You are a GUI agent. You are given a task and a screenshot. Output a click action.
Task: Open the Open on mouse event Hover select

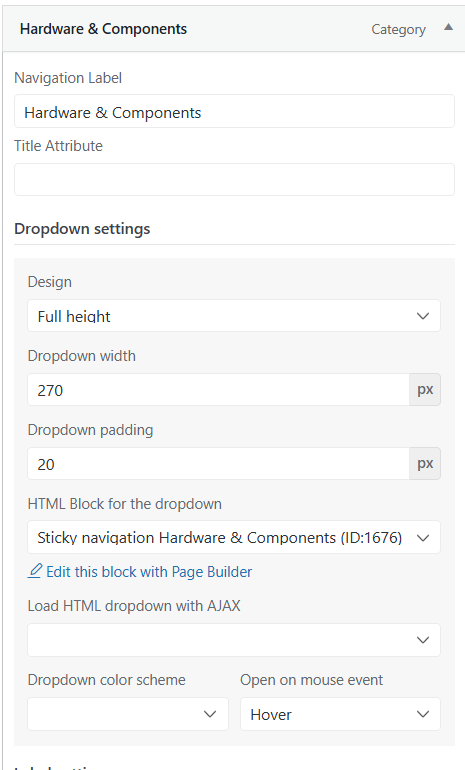tap(340, 714)
